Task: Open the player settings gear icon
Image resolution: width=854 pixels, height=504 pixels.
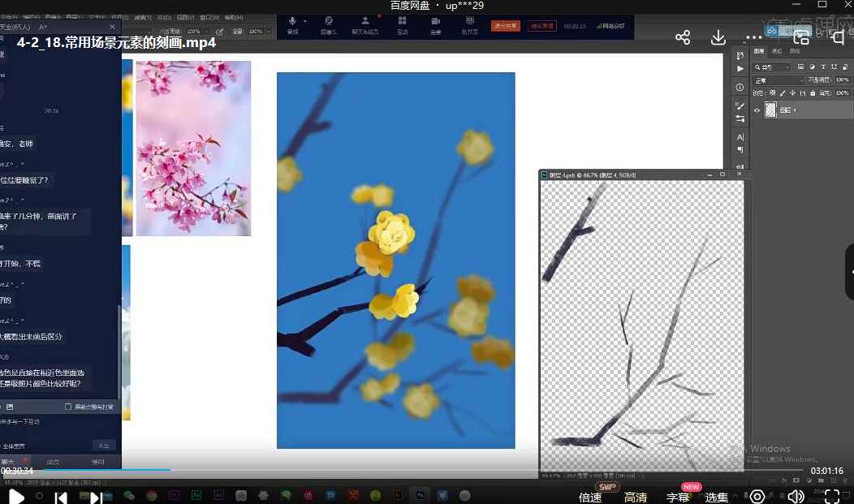Action: click(x=758, y=496)
